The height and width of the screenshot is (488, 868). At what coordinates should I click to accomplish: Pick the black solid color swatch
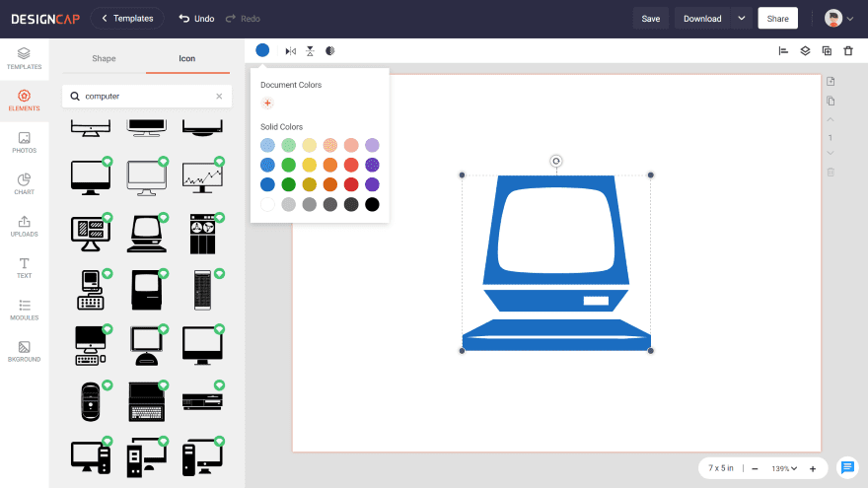pos(372,204)
